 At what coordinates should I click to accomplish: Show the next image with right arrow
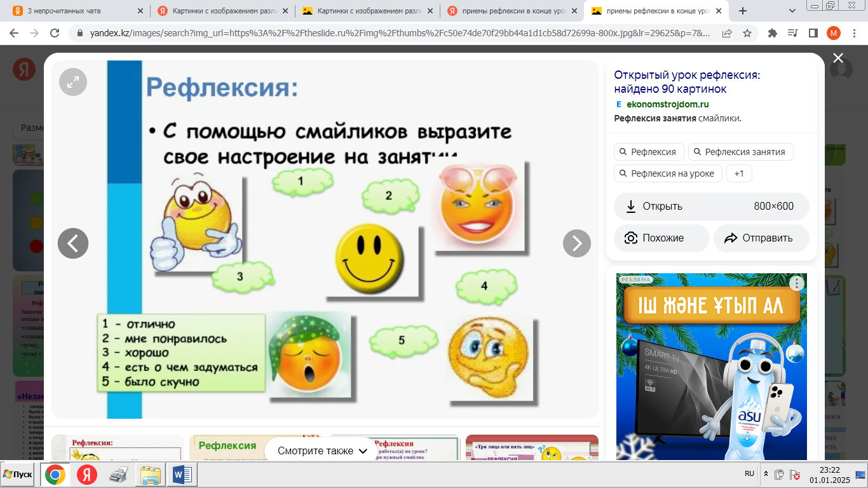click(x=576, y=243)
